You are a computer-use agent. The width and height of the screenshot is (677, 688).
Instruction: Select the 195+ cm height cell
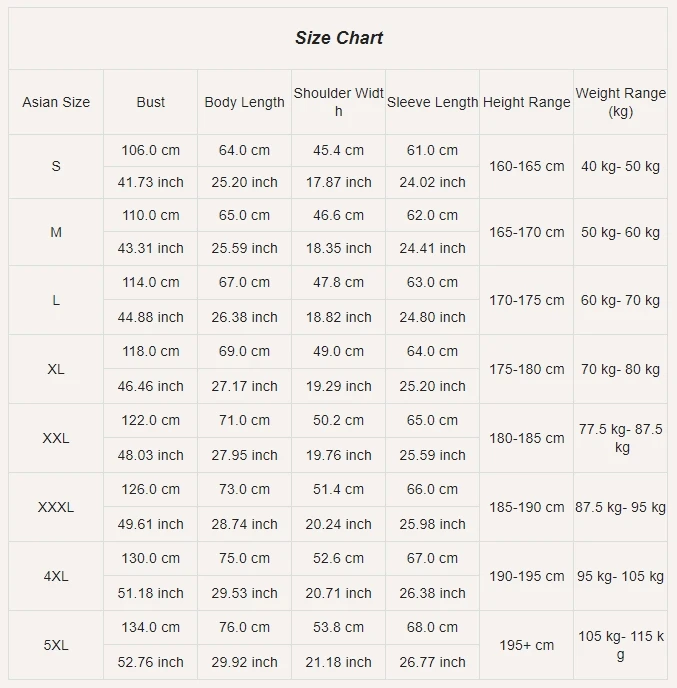(x=526, y=645)
